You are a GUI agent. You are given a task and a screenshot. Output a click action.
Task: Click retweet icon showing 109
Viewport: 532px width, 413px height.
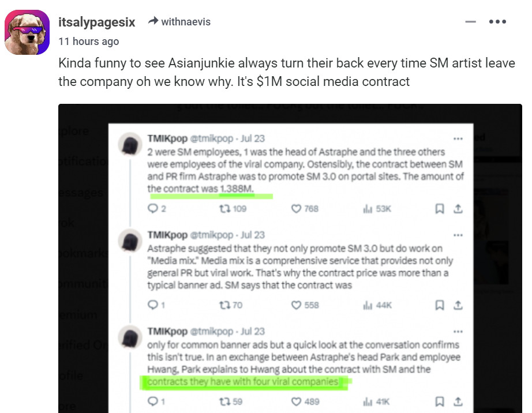(x=224, y=209)
